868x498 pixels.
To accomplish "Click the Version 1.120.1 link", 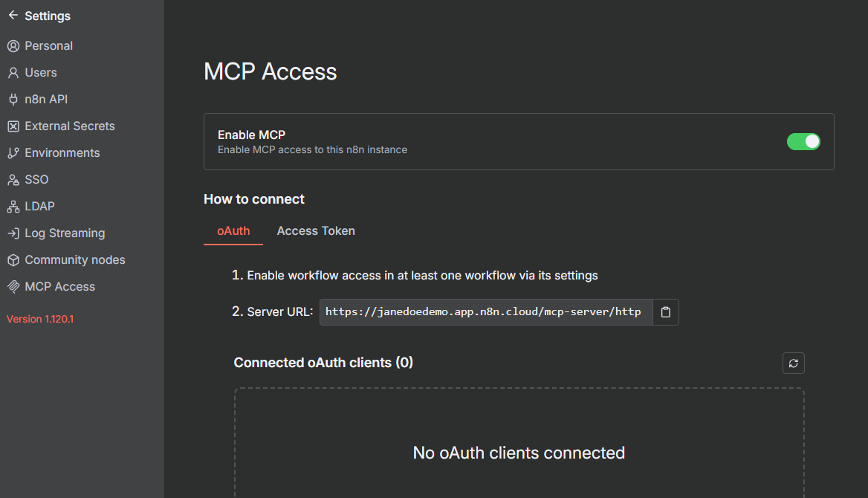I will pos(40,319).
